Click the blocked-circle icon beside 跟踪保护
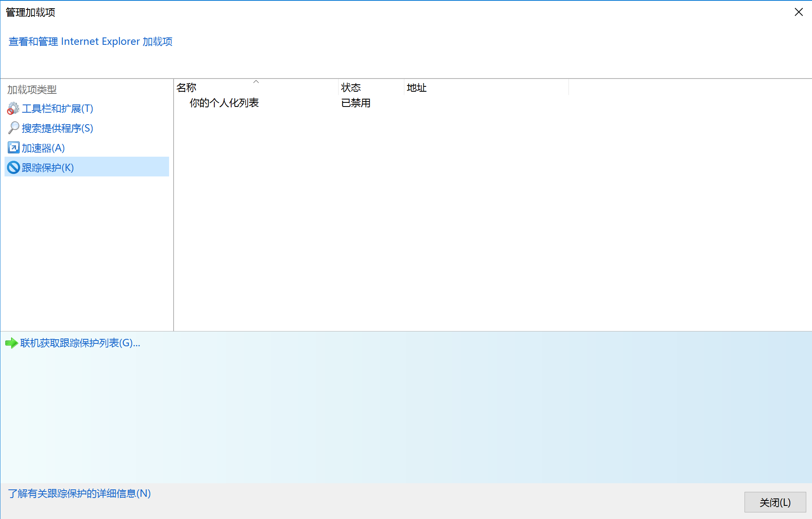 click(x=13, y=167)
